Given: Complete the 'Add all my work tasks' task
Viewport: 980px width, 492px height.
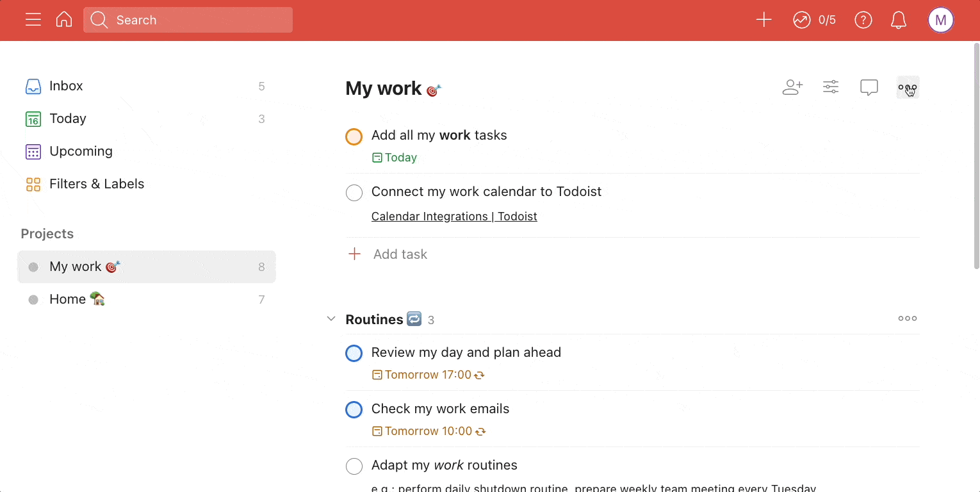Looking at the screenshot, I should click(354, 136).
